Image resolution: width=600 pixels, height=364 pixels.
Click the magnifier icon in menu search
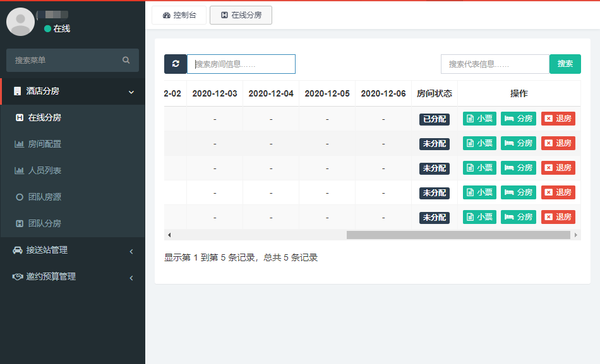(x=126, y=61)
